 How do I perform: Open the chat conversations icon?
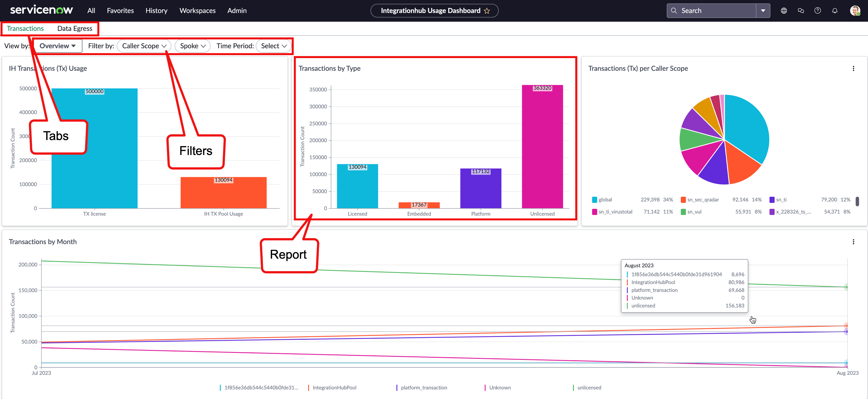801,11
